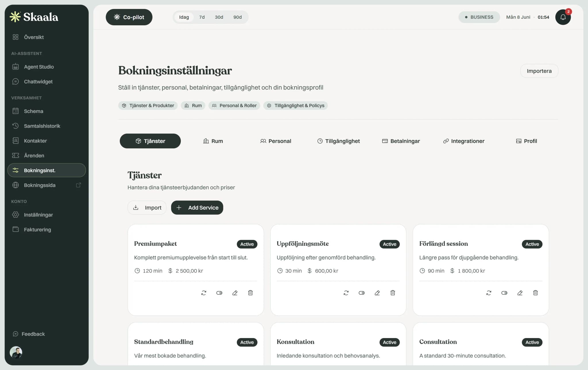Image resolution: width=588 pixels, height=370 pixels.
Task: View Samtalshistorik
Action: click(x=47, y=126)
